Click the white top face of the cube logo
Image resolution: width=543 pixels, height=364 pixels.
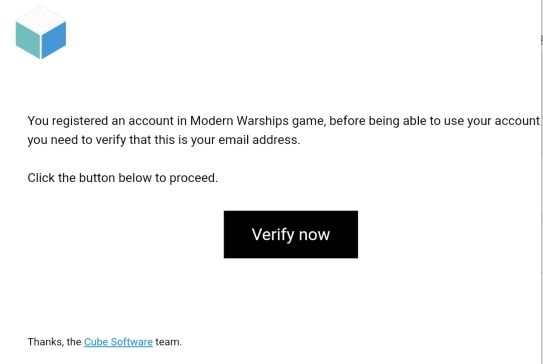41,19
